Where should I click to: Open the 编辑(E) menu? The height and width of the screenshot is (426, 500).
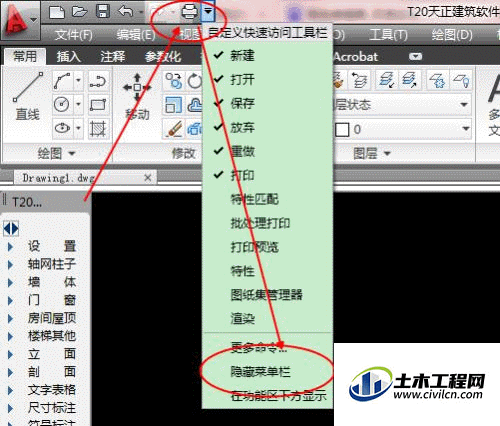tap(136, 35)
